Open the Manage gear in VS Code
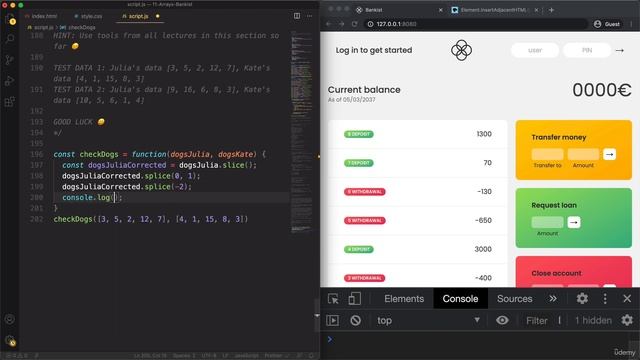640x360 pixels. coord(10,340)
